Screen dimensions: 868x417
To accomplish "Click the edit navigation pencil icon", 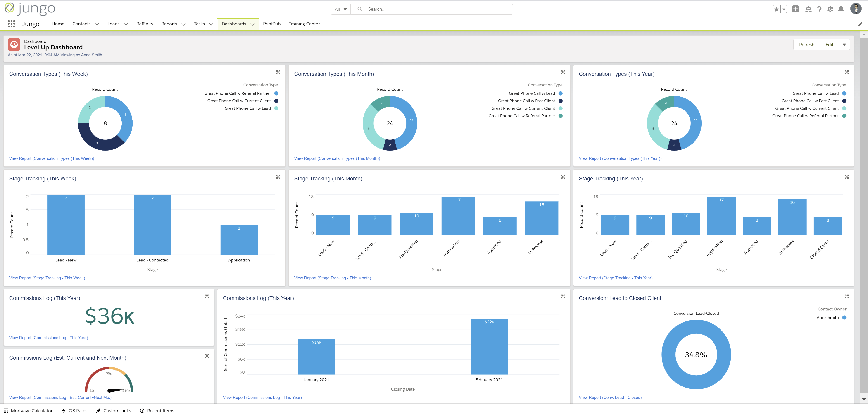I will click(x=860, y=24).
